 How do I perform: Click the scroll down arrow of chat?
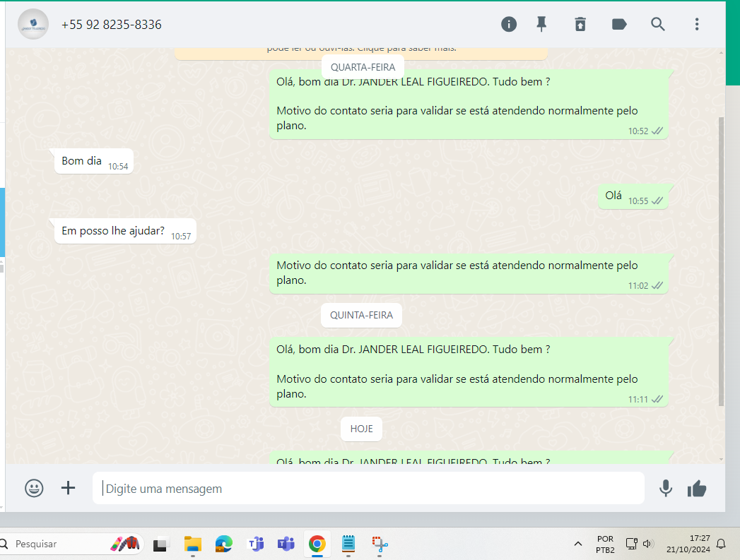tap(721, 459)
